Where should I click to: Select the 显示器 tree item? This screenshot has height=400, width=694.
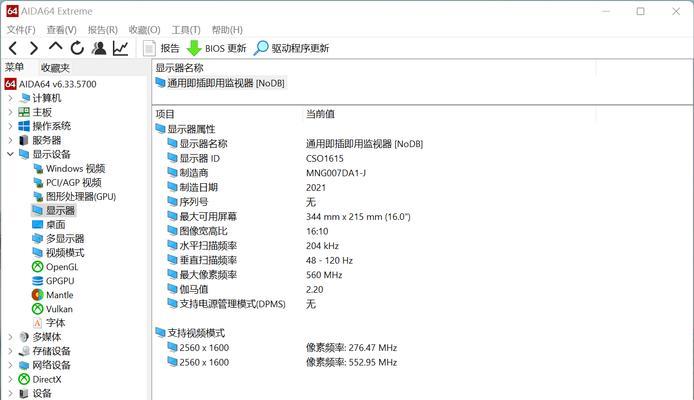[54, 211]
